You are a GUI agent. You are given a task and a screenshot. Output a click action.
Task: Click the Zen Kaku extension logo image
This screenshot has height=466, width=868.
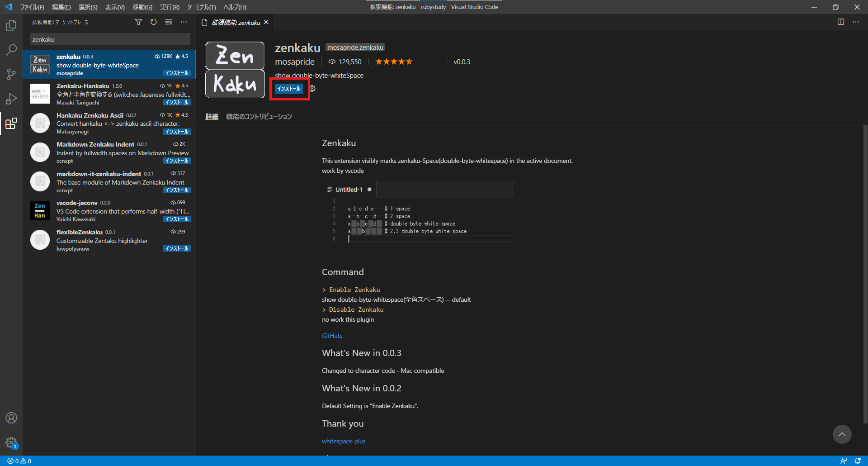pos(235,70)
